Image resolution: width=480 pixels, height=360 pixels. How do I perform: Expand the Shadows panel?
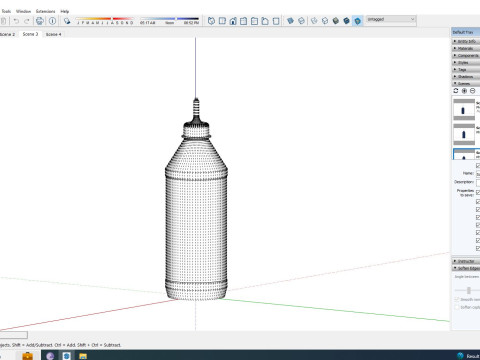(x=466, y=76)
